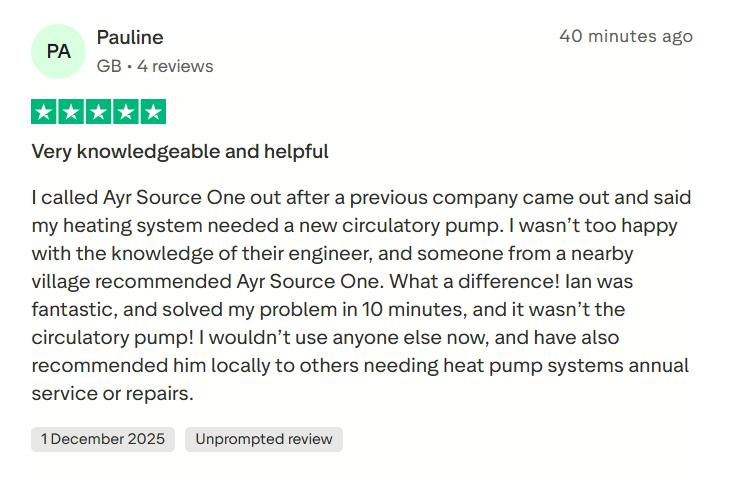The height and width of the screenshot is (480, 741).
Task: Click the fourth green rating star
Action: (x=125, y=112)
